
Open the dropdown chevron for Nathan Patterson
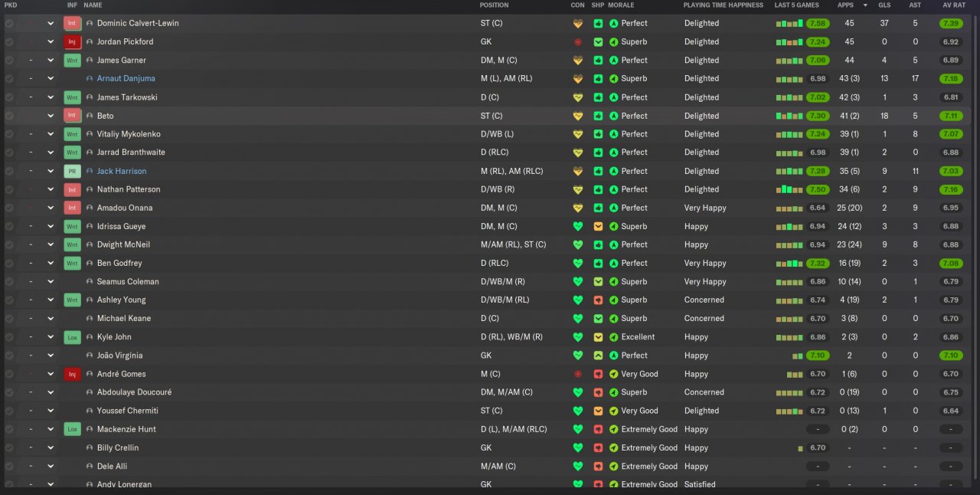coord(51,189)
